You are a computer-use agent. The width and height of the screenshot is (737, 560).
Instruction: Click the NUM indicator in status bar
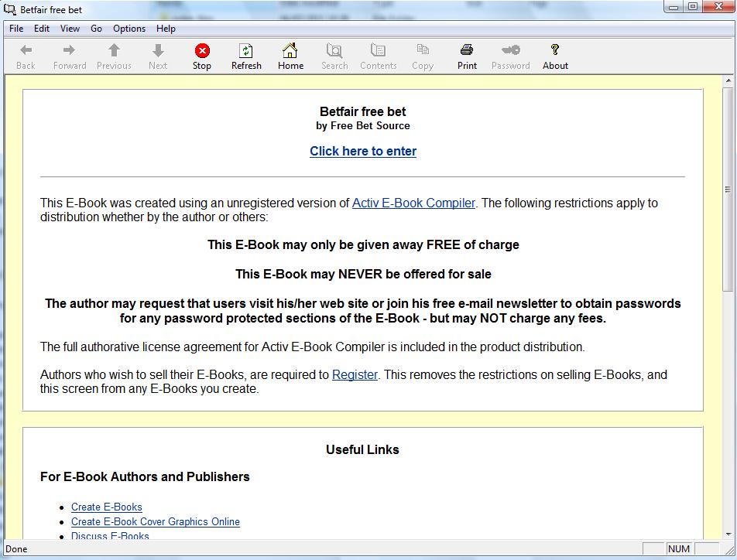pyautogui.click(x=679, y=548)
